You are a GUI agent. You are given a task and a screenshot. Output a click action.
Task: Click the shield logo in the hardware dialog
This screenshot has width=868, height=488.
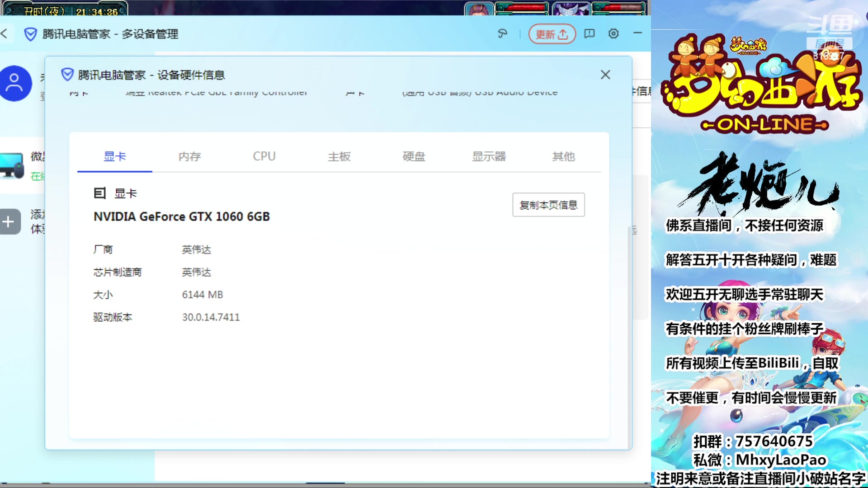[x=67, y=74]
